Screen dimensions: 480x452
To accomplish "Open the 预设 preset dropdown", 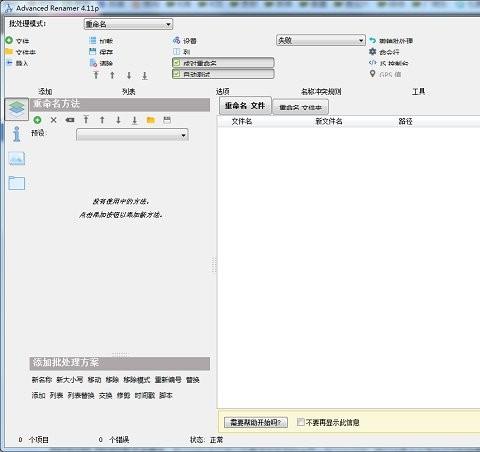I will (x=132, y=135).
